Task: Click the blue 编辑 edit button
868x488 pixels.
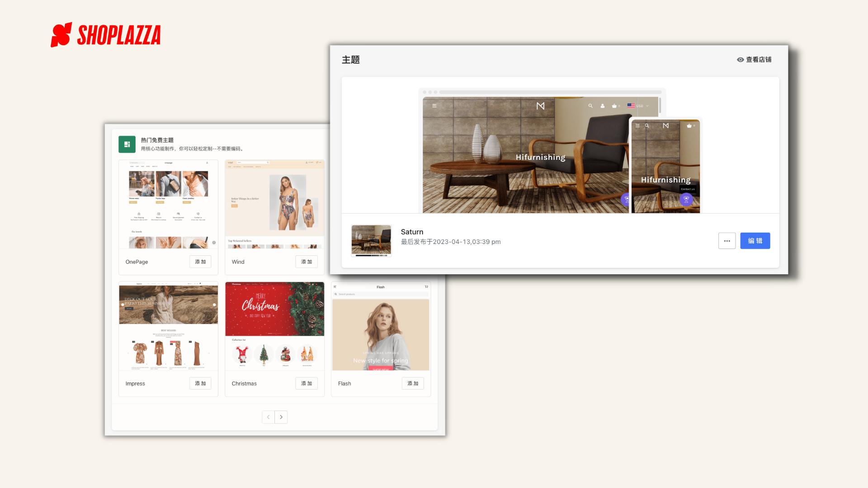Action: click(x=755, y=241)
